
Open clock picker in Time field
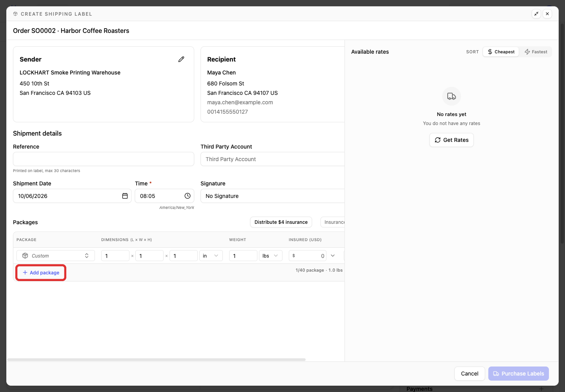[x=188, y=196]
